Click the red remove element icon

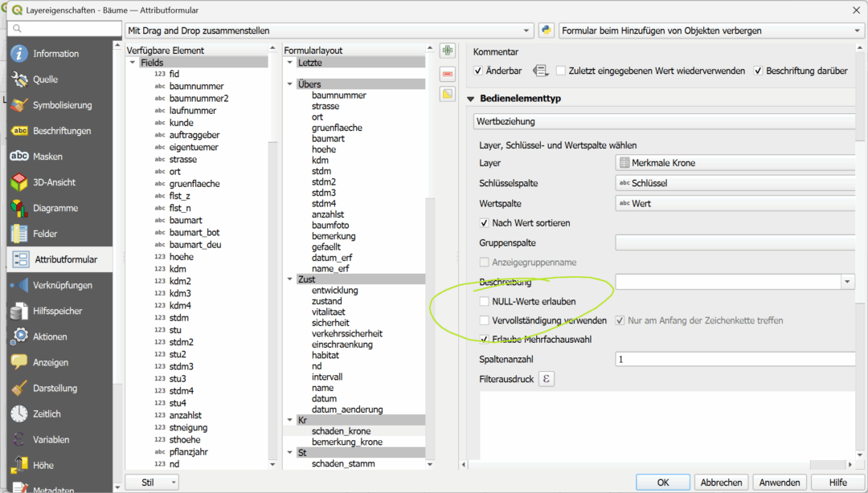[x=448, y=73]
